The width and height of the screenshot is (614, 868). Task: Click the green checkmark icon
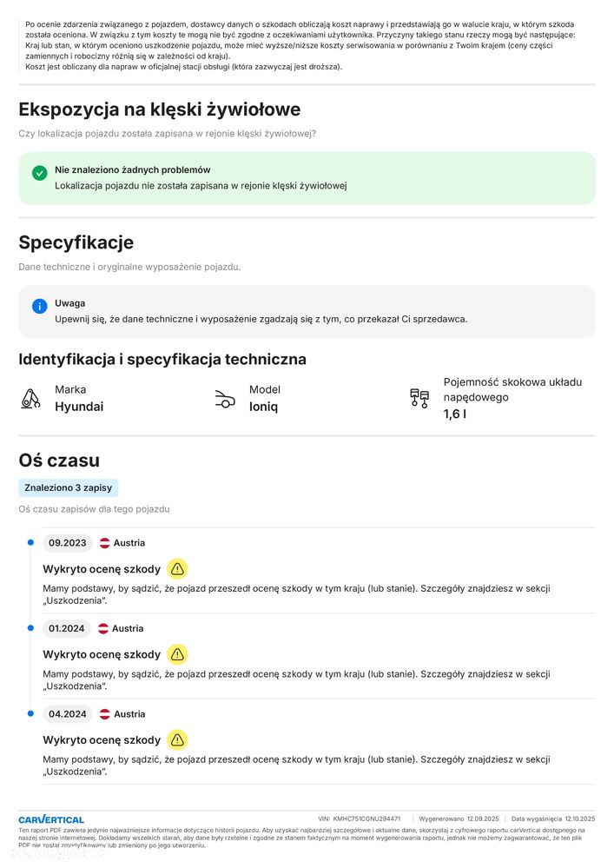click(x=39, y=173)
